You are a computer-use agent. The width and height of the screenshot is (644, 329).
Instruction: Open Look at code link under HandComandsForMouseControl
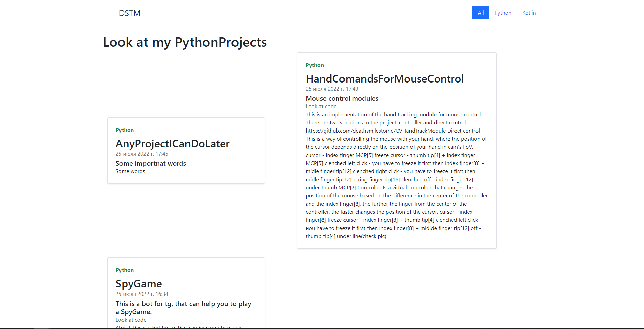pos(321,106)
